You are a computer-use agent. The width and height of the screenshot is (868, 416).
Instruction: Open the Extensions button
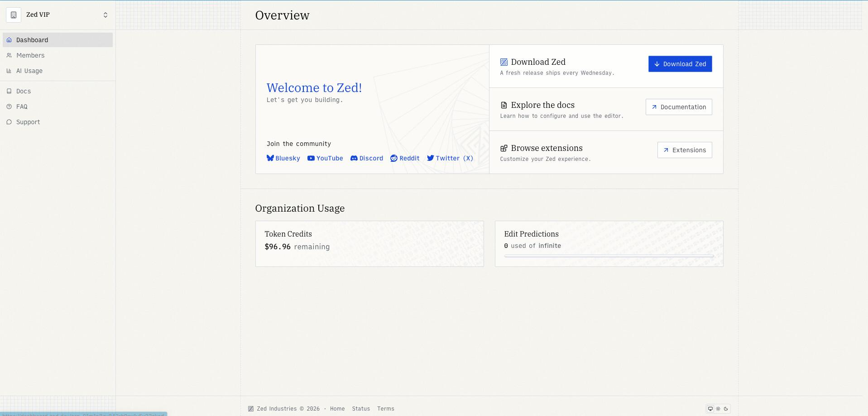click(x=685, y=150)
